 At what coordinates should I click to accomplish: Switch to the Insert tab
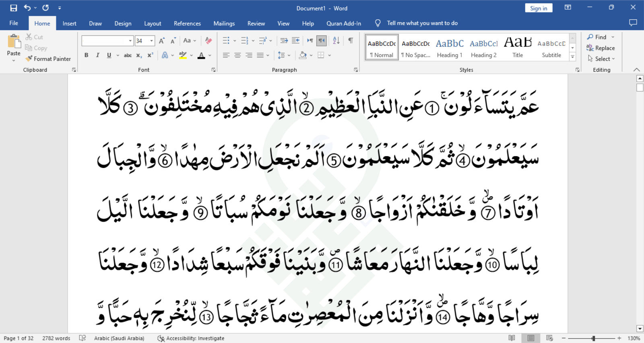69,23
